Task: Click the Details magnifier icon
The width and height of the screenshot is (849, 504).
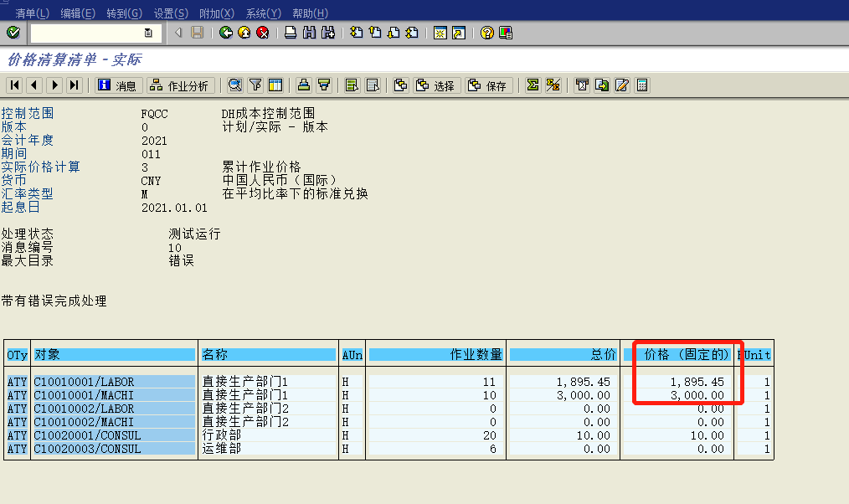Action: tap(235, 85)
